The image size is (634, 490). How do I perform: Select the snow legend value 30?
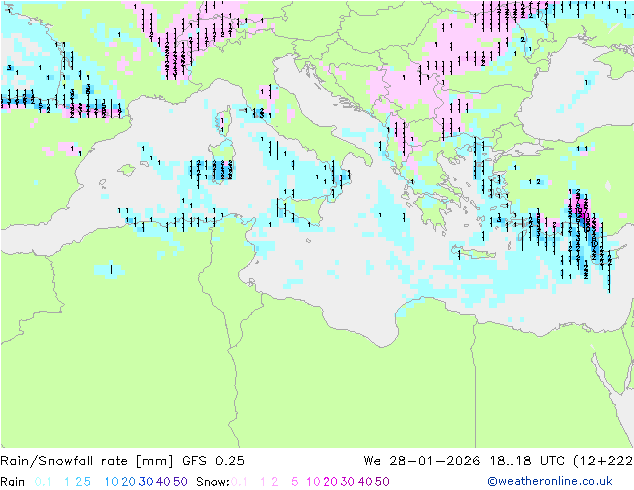point(348,482)
